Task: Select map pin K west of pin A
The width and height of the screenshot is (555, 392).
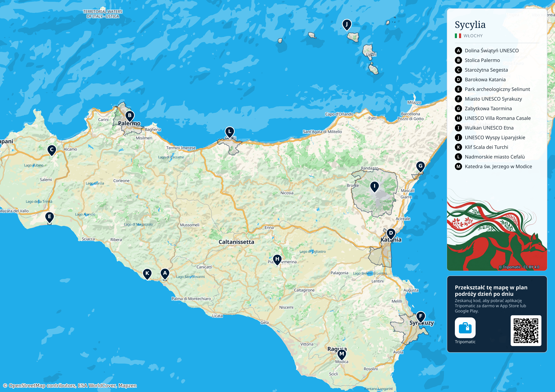Action: [x=147, y=274]
